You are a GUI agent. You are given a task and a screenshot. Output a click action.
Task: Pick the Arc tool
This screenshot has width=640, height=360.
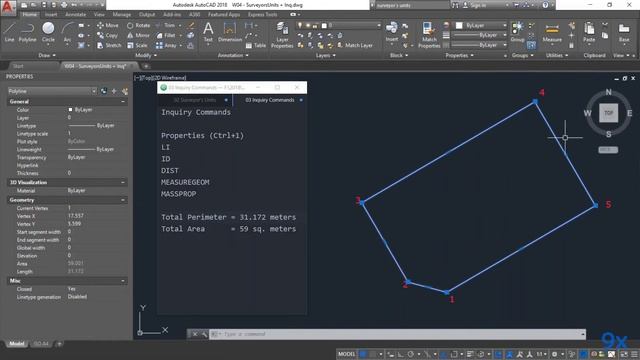67,32
